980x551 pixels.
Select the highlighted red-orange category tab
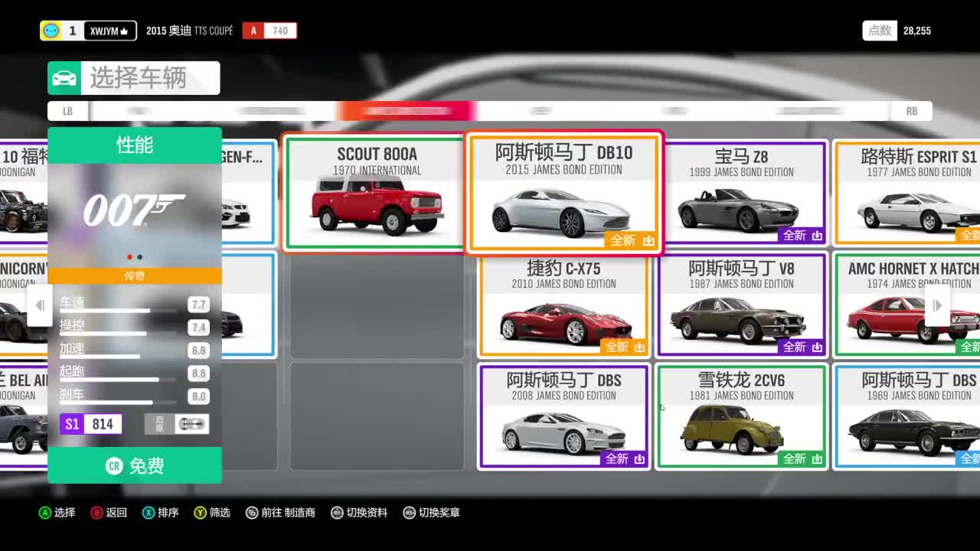coord(408,111)
